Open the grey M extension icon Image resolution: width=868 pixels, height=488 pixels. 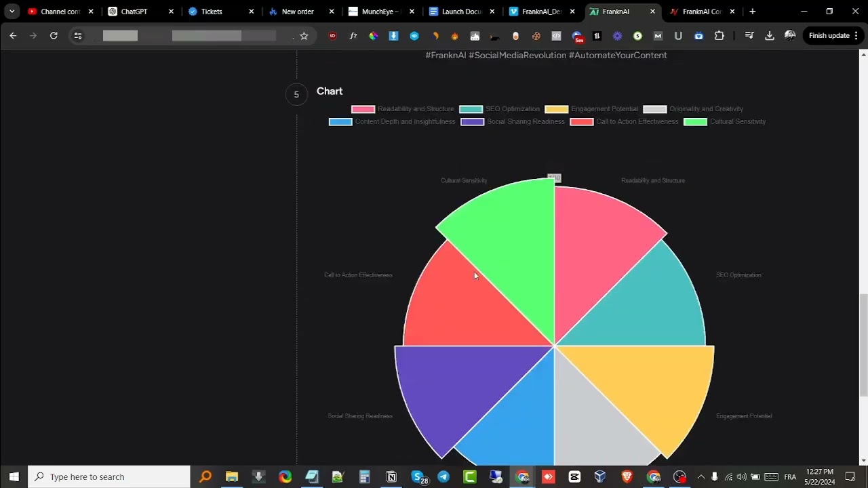658,36
